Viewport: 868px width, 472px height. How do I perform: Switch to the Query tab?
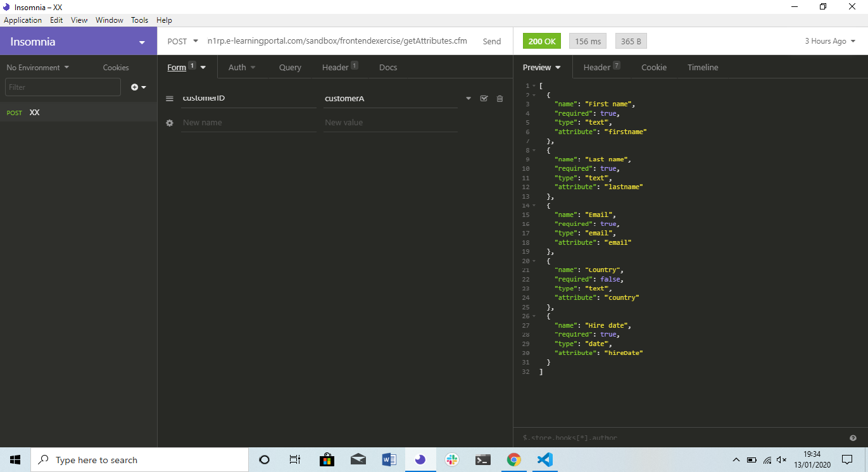(290, 67)
